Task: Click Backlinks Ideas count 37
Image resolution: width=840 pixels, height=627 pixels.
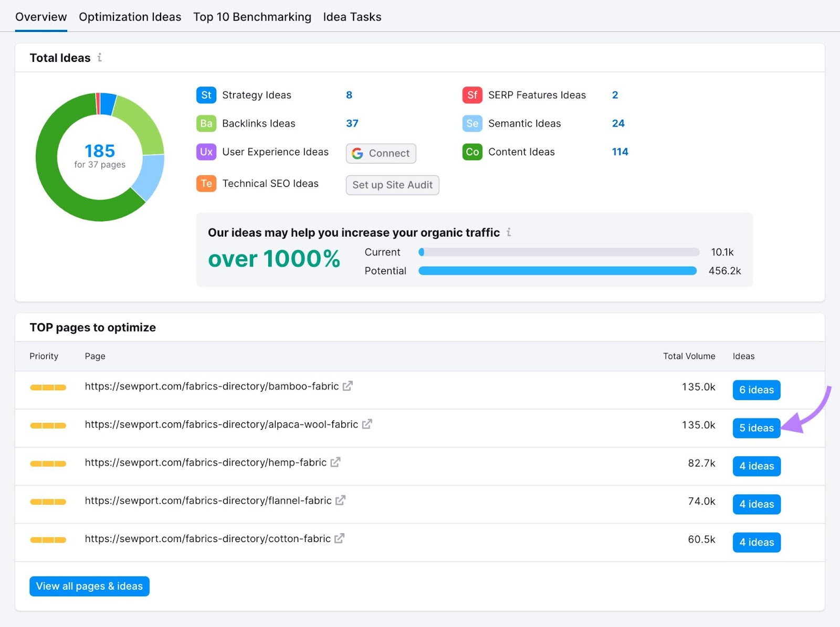Action: 352,123
